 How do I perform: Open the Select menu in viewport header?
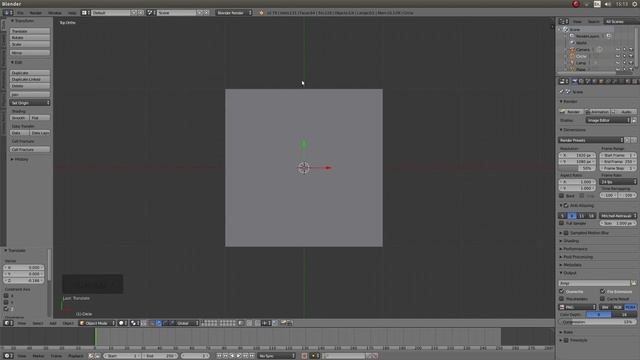click(38, 323)
